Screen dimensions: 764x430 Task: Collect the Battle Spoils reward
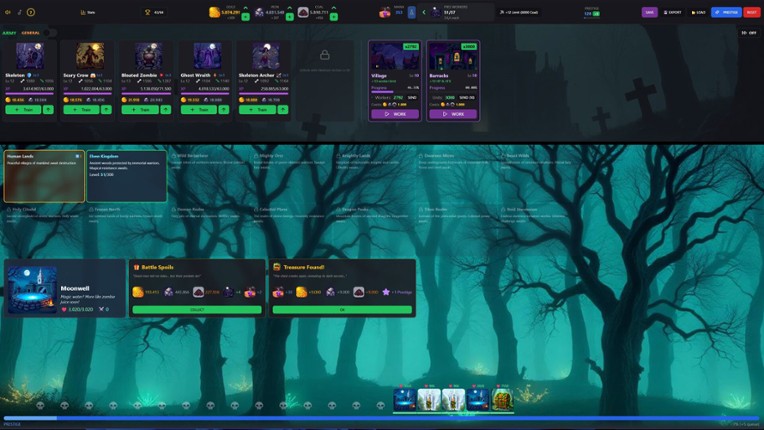(x=196, y=310)
